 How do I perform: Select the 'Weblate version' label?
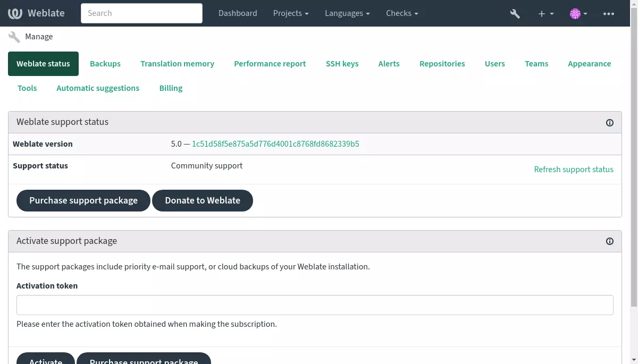[43, 144]
